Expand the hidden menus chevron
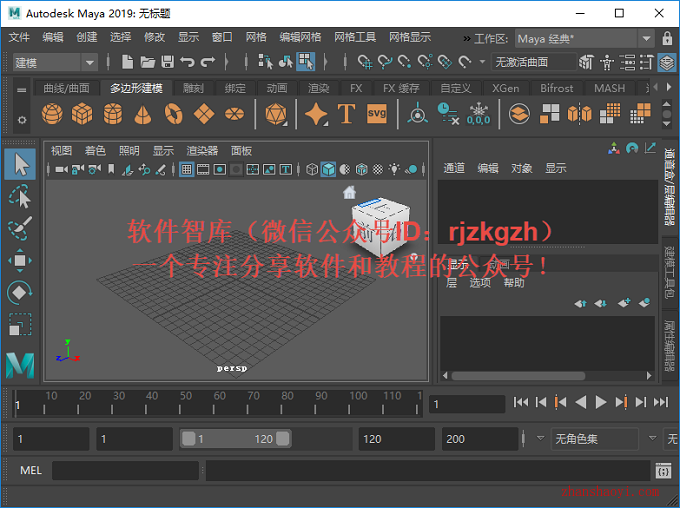Image resolution: width=680 pixels, height=508 pixels. pyautogui.click(x=467, y=39)
